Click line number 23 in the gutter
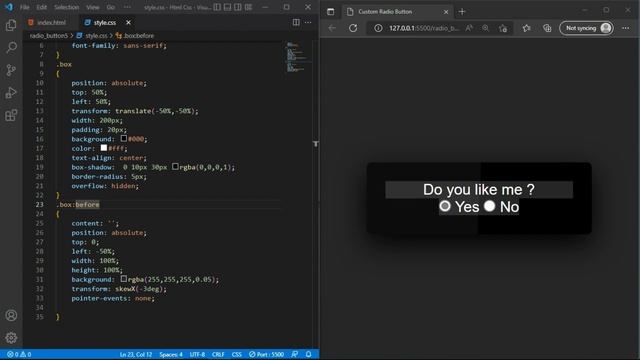 (39, 204)
